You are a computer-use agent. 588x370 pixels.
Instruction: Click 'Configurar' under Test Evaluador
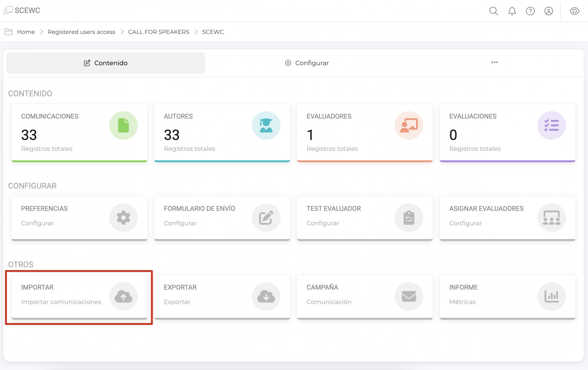tap(323, 223)
